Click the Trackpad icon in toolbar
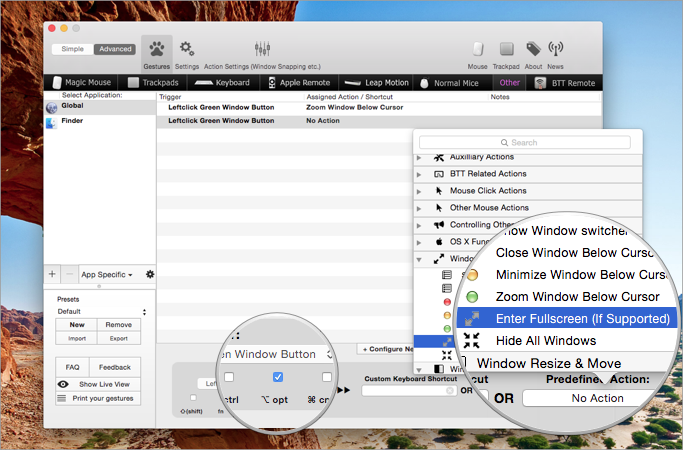 pyautogui.click(x=506, y=49)
